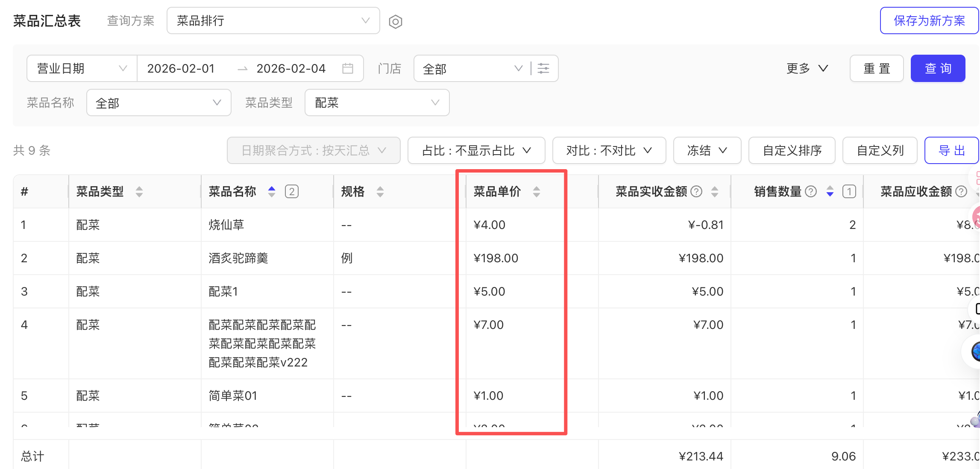Open the store filter sliders icon

tap(543, 68)
